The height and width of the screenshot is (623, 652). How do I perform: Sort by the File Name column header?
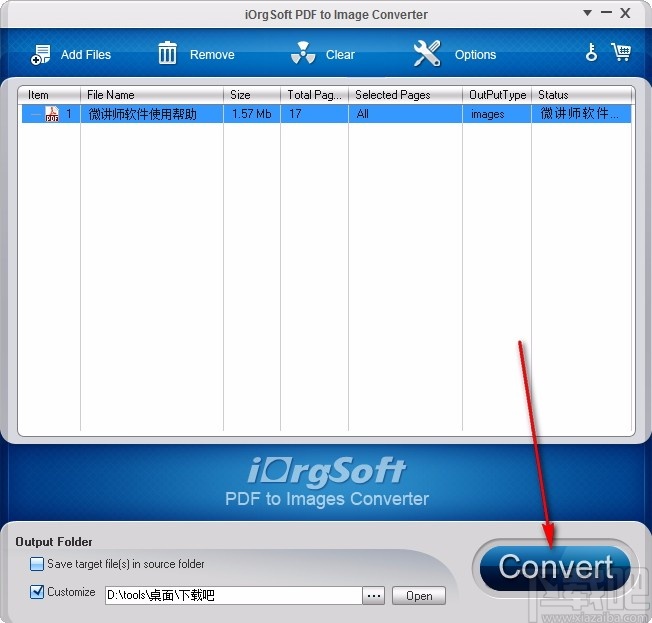click(152, 95)
